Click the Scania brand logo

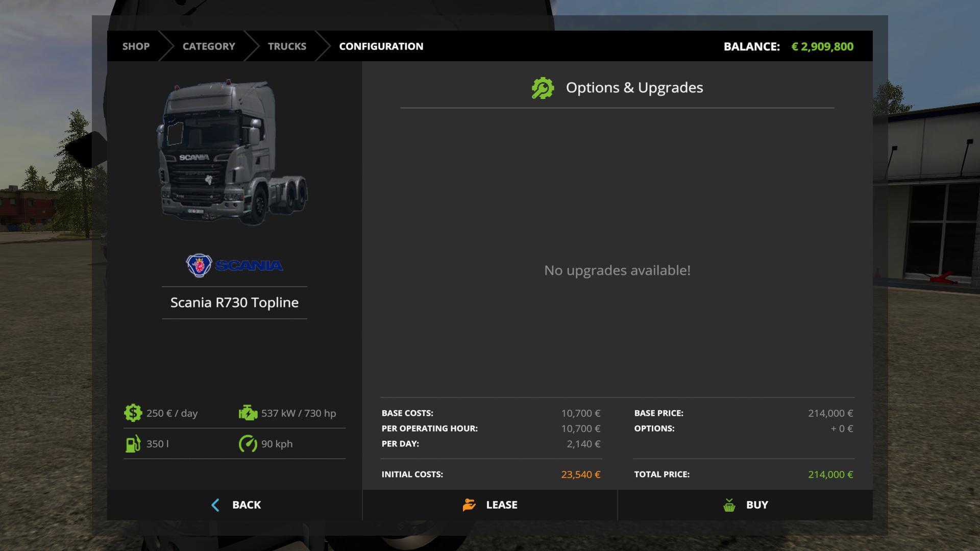[234, 265]
